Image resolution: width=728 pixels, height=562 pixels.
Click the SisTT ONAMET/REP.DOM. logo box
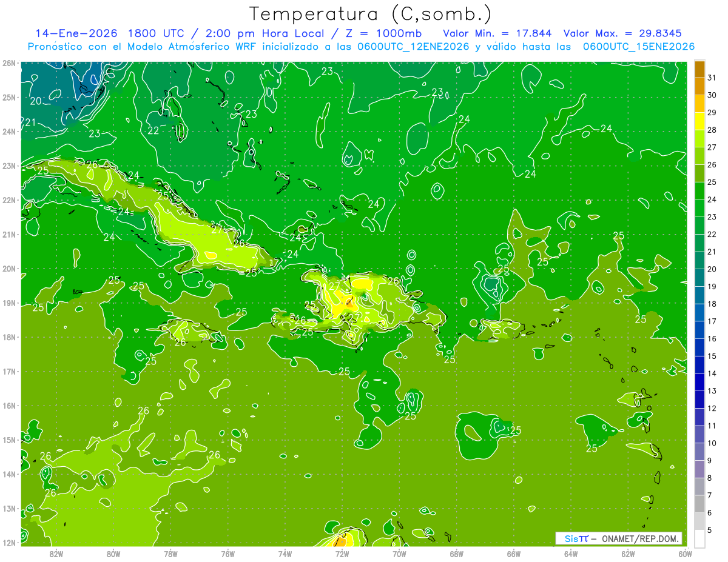618,538
